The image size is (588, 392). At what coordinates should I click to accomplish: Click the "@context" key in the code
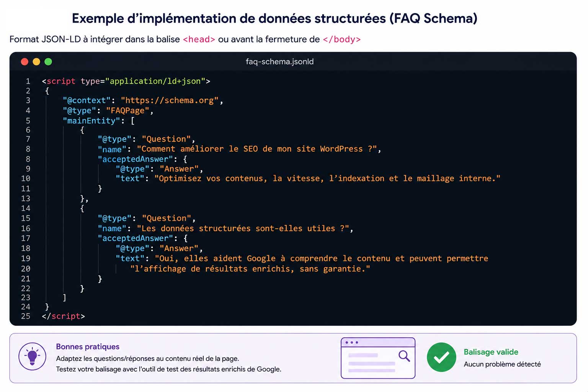87,100
